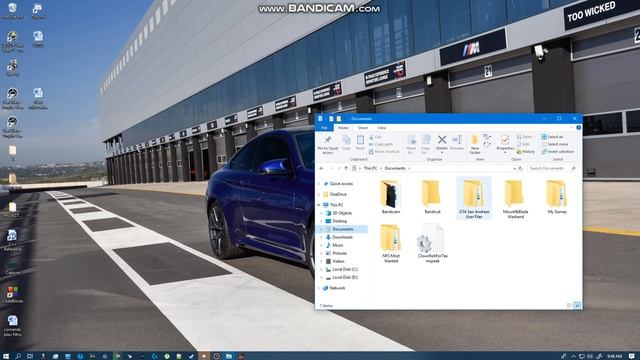Expand the Downloads tree node
Image resolution: width=640 pixels, height=360 pixels.
(x=322, y=237)
